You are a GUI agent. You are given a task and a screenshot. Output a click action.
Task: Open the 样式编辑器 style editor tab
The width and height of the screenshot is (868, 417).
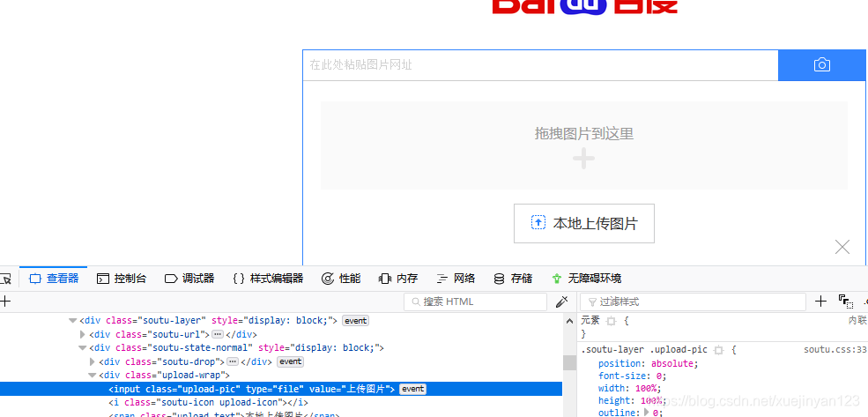pos(268,279)
